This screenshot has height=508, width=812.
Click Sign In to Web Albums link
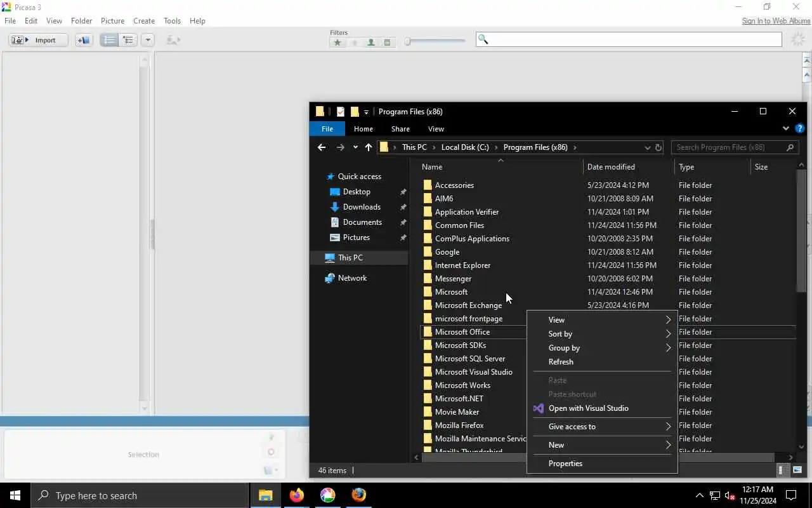point(776,21)
